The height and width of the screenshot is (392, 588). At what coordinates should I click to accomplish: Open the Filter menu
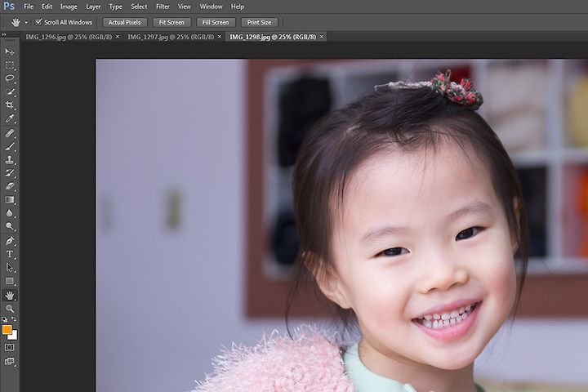tap(163, 7)
